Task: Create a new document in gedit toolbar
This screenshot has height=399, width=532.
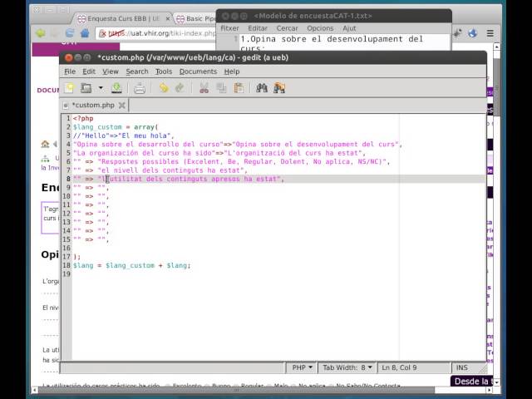Action: tap(69, 88)
